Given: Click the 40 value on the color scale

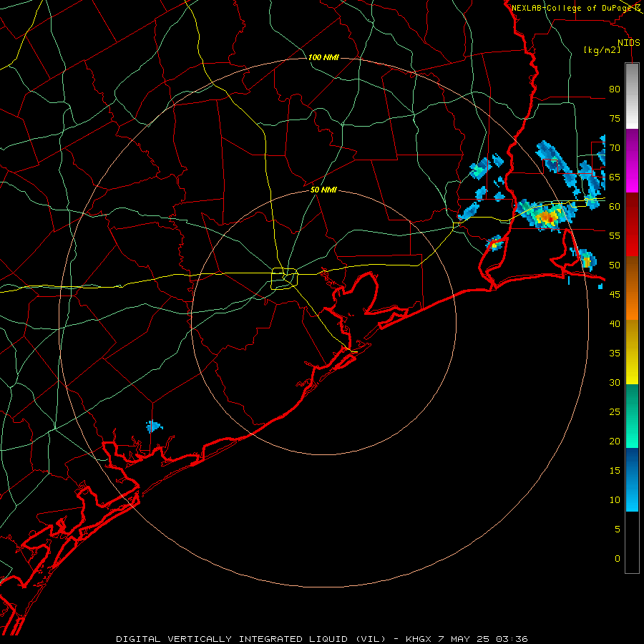Looking at the screenshot, I should click(x=615, y=323).
